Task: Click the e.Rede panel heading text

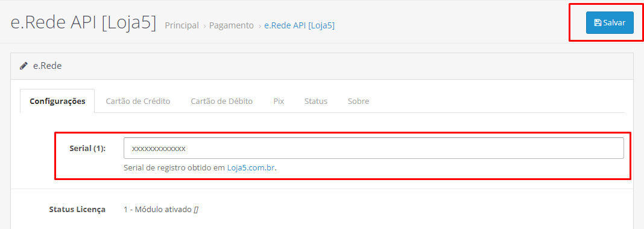Action: click(47, 65)
